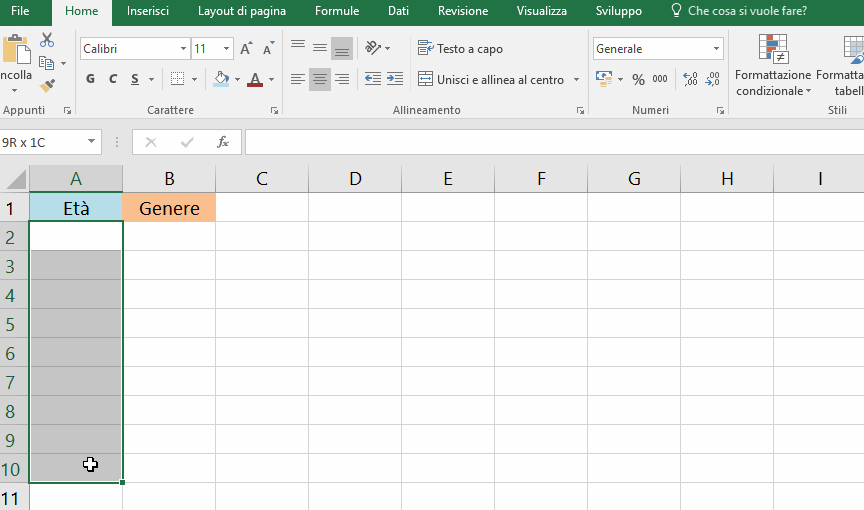
Task: Select column D header
Action: point(355,178)
